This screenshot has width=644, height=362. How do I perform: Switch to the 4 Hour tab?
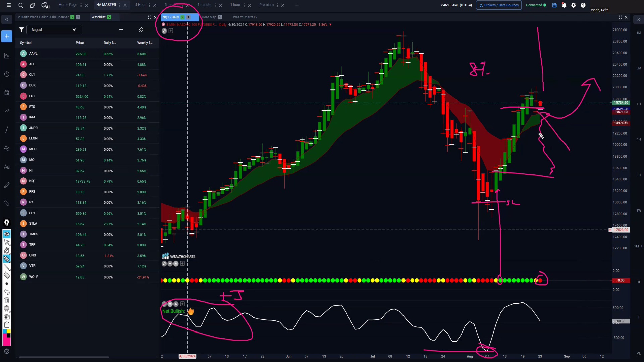point(140,5)
